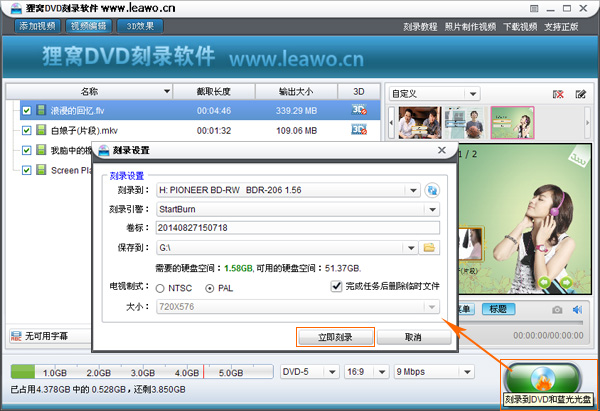
Task: Click the film icon of 白娘子(片段).mkv
Action: 41,130
